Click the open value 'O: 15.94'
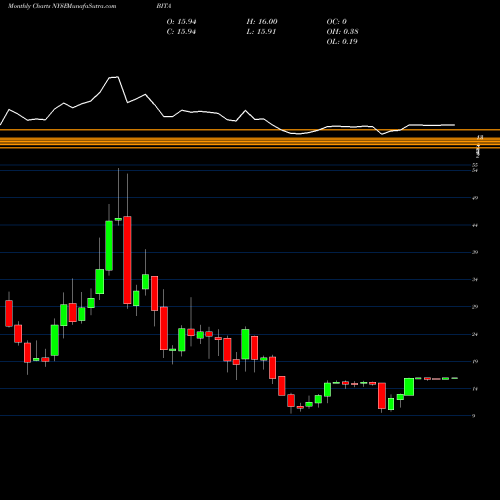The width and height of the screenshot is (500, 500). click(181, 22)
